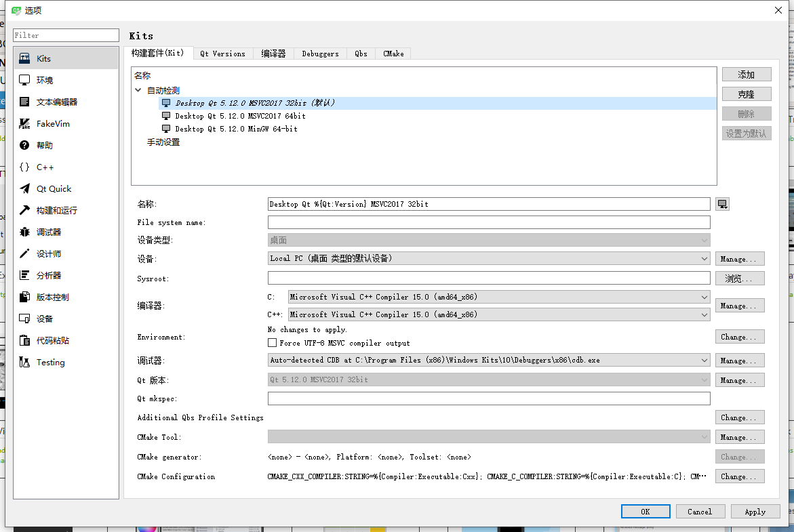
Task: Click the Cancel button
Action: (x=700, y=511)
